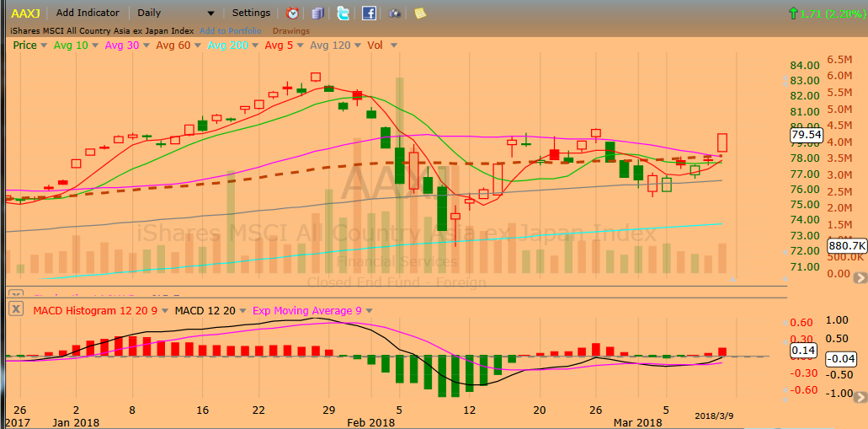This screenshot has width=868, height=429.
Task: Open the Drawings link
Action: coord(290,31)
